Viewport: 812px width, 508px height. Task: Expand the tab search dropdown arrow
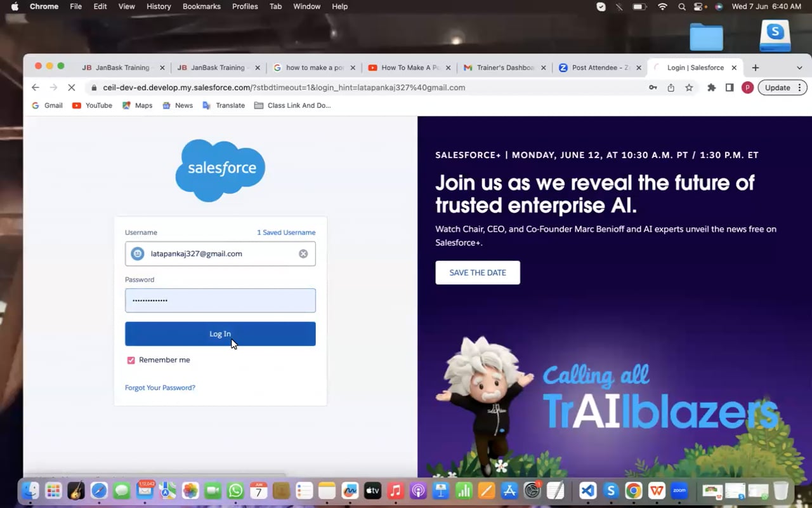point(799,67)
